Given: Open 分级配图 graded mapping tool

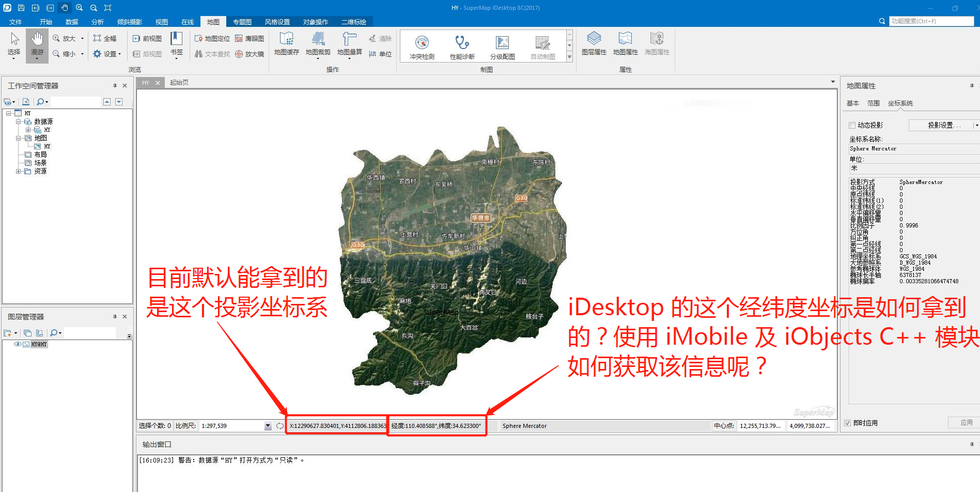Looking at the screenshot, I should tap(503, 47).
